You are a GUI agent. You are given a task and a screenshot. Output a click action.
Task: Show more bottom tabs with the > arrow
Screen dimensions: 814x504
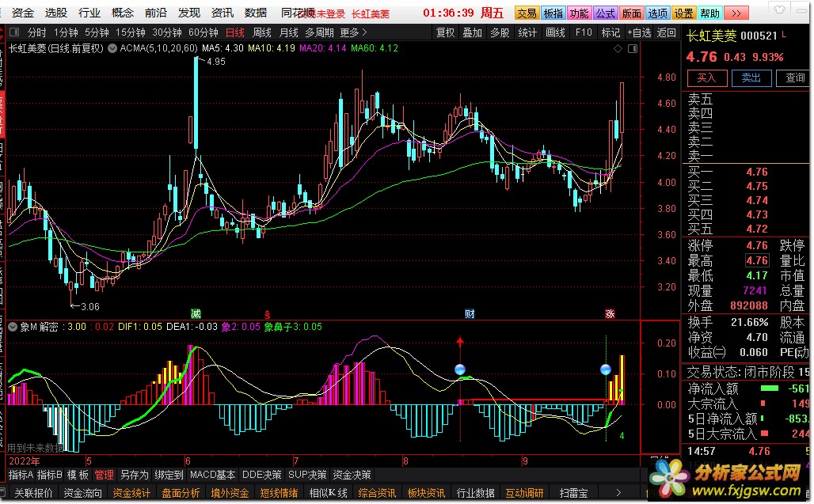[618, 493]
